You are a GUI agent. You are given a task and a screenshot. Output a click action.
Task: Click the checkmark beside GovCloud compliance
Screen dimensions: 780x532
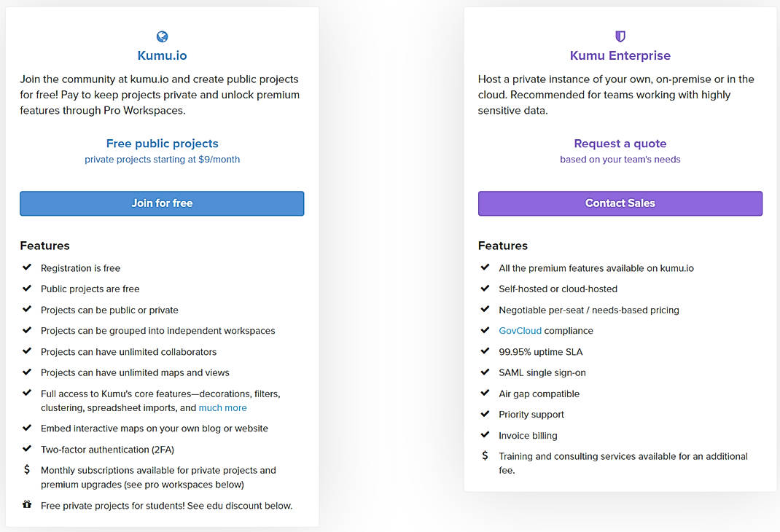485,330
